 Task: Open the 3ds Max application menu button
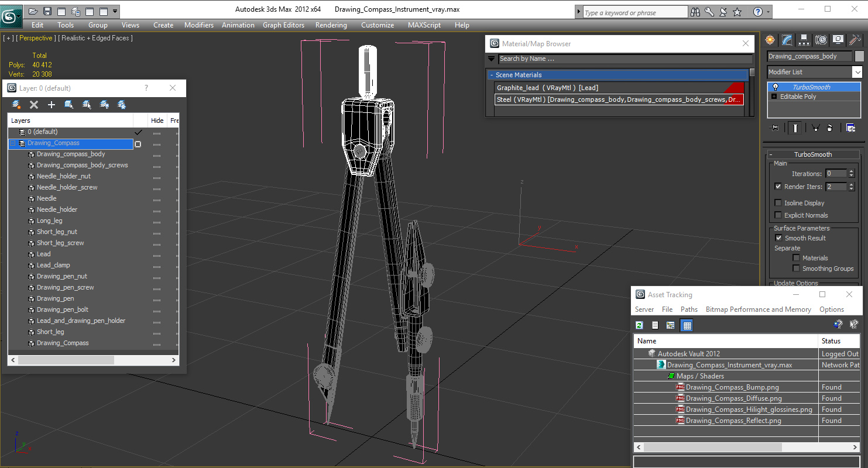click(x=11, y=16)
